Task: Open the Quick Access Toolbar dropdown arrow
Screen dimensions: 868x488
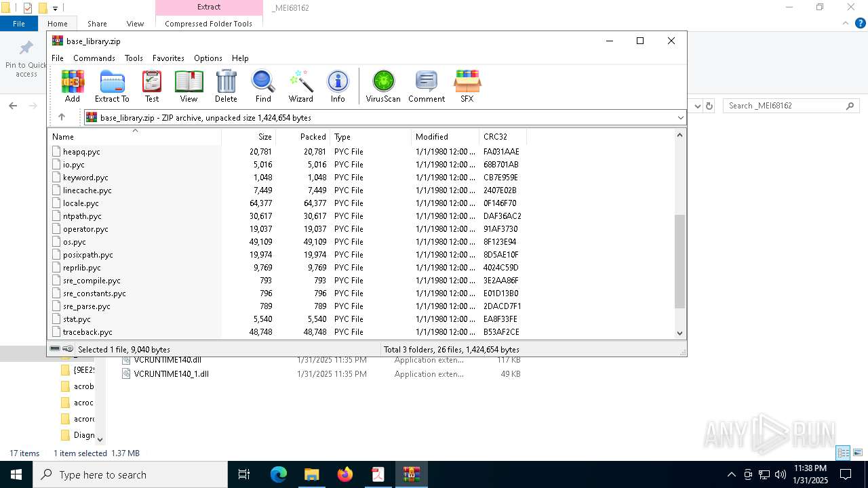Action: (x=55, y=8)
